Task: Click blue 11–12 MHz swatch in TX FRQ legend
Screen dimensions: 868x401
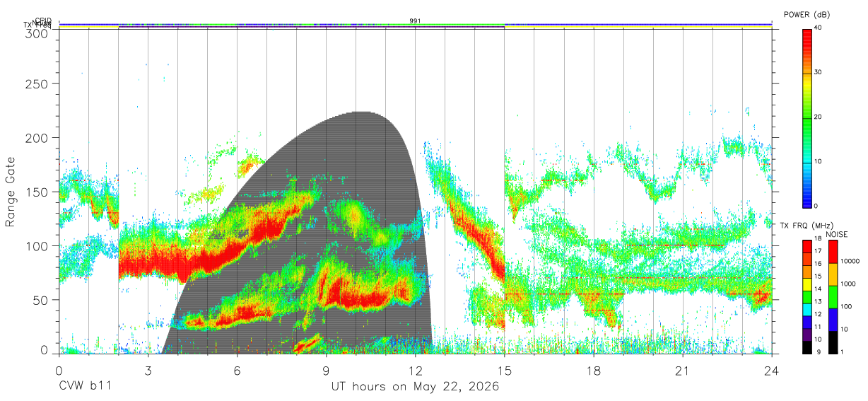Action: point(807,321)
